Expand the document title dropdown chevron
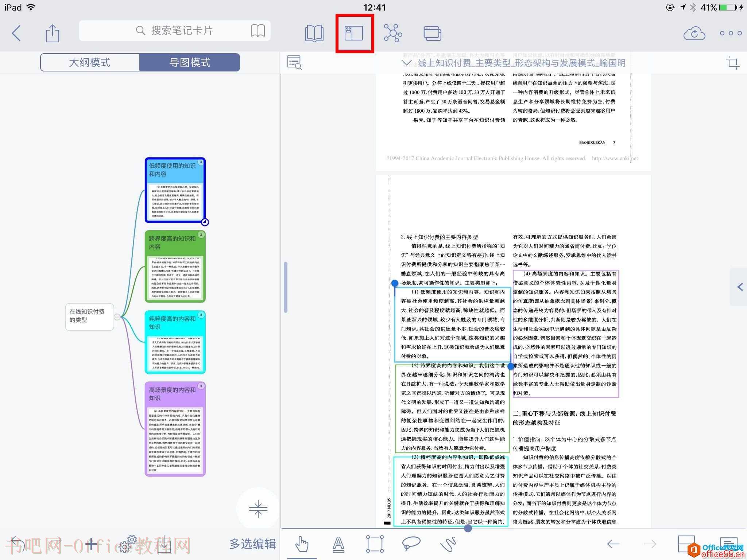 [x=406, y=63]
